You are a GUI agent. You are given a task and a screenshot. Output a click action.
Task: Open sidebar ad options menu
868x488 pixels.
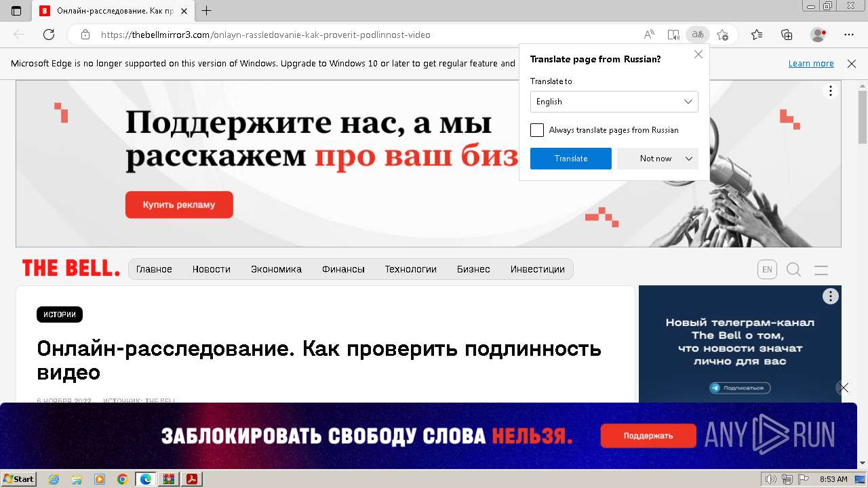[831, 296]
